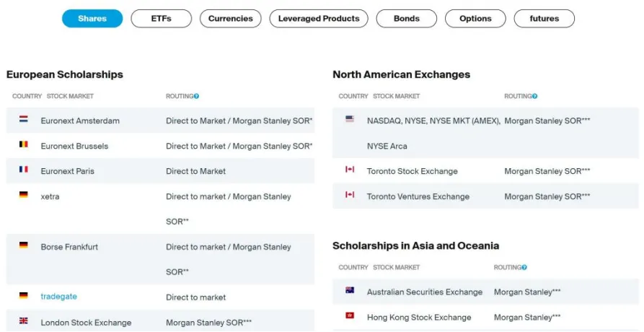Select the Euronext Paris text
644x332 pixels.
[67, 171]
